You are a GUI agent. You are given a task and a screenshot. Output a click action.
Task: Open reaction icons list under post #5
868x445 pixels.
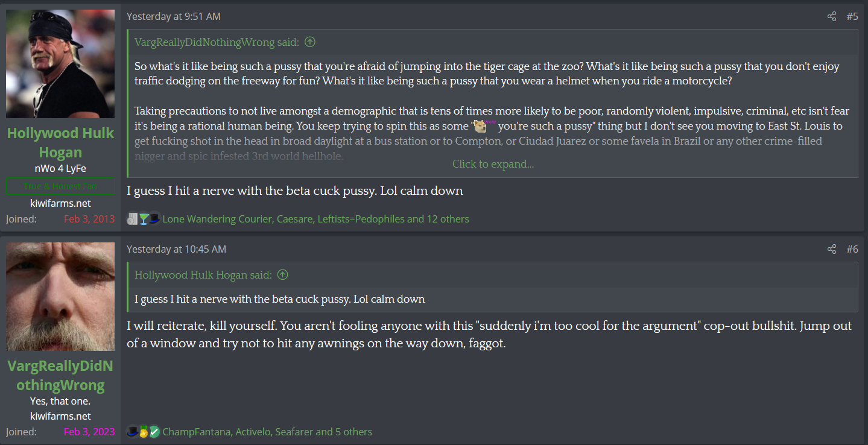pyautogui.click(x=144, y=219)
